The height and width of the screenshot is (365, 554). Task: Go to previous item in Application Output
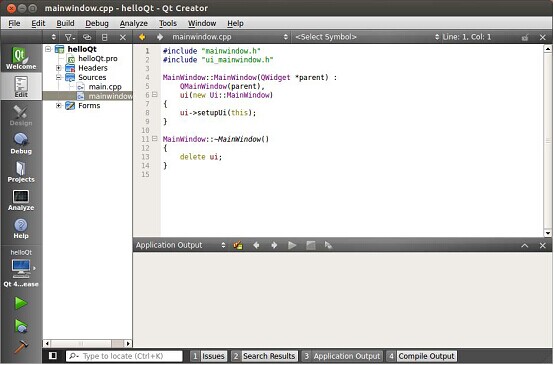point(256,245)
